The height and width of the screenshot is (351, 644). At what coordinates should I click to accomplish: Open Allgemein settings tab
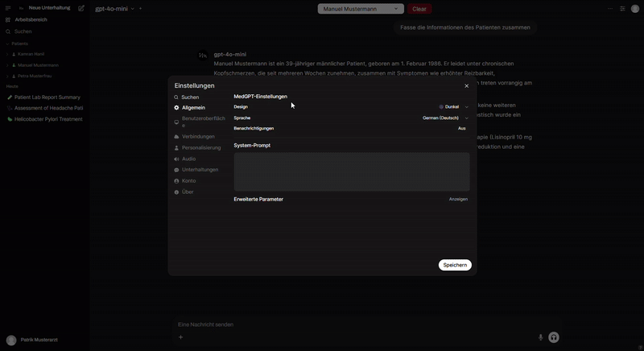[190, 108]
